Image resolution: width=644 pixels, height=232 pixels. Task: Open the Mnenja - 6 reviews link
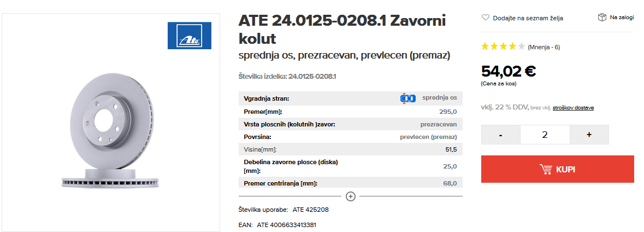[544, 47]
